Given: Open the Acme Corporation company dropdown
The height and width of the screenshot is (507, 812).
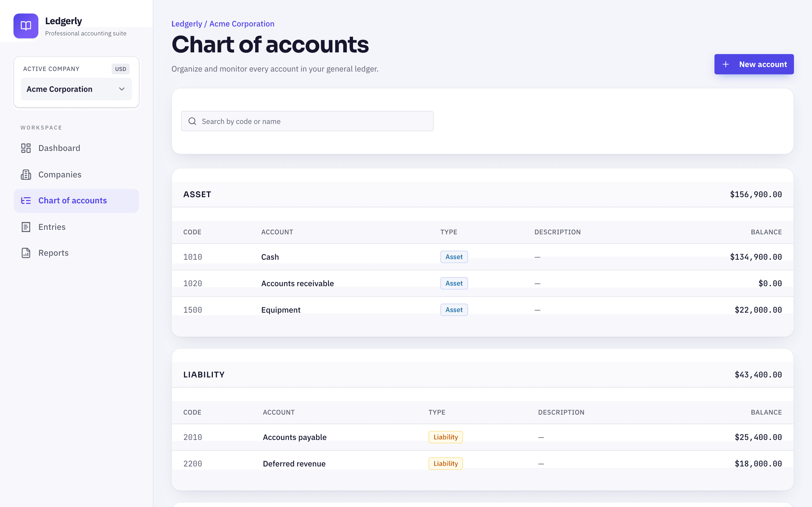Looking at the screenshot, I should [x=76, y=89].
